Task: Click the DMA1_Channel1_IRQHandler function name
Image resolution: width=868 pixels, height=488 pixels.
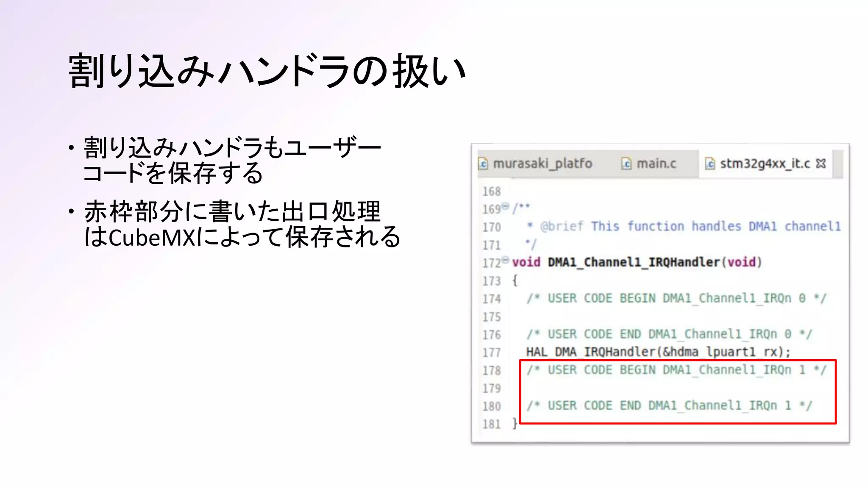Action: coord(634,263)
